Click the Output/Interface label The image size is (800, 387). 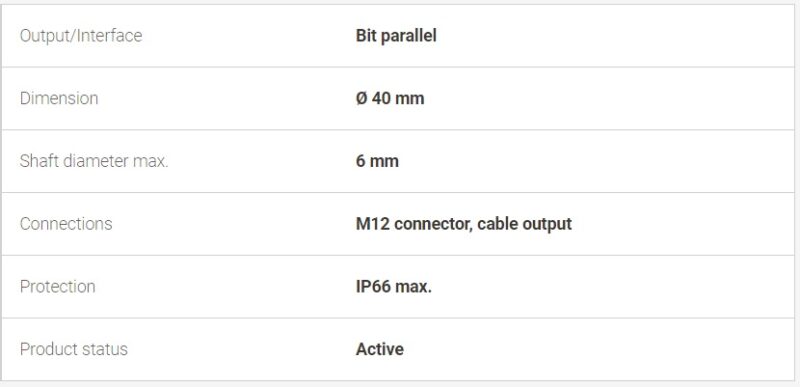coord(81,36)
